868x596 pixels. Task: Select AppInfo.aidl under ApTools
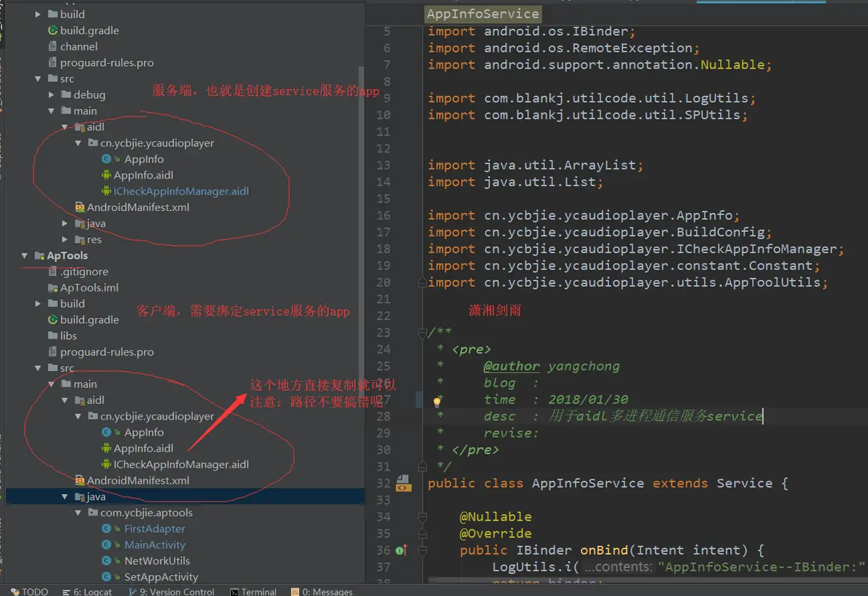pyautogui.click(x=143, y=448)
